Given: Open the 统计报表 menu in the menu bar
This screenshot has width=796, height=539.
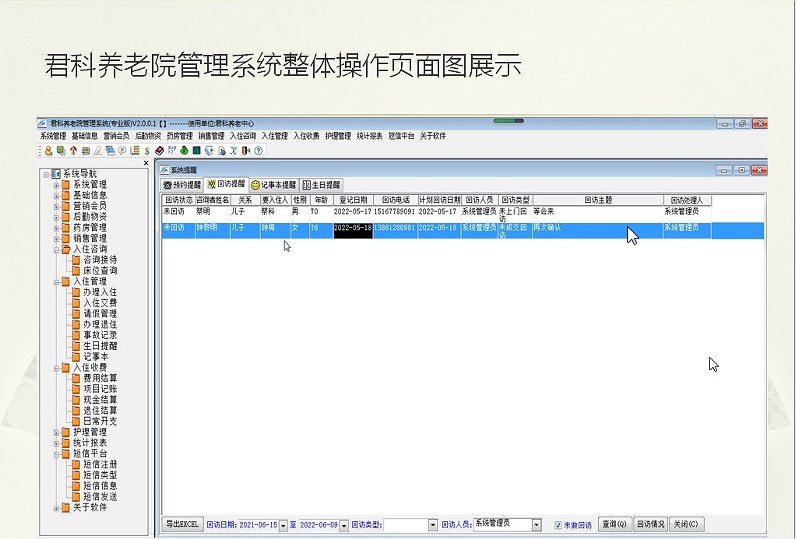Looking at the screenshot, I should point(370,136).
